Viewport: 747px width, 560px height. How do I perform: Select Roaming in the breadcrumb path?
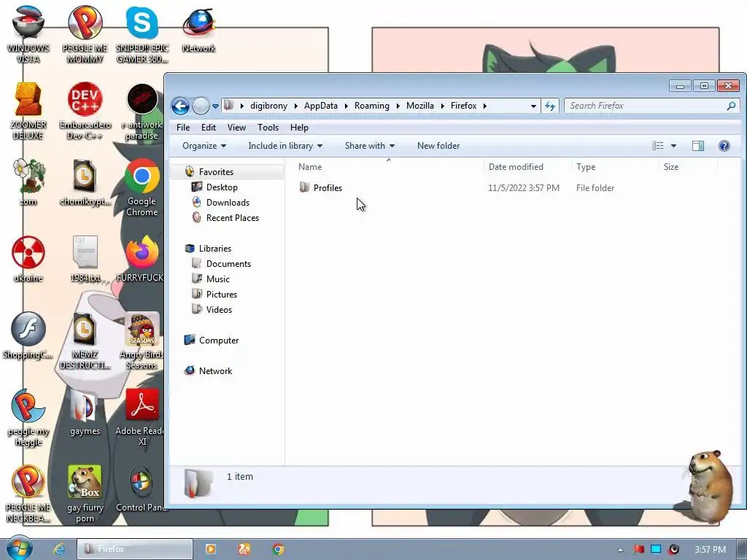pos(371,106)
